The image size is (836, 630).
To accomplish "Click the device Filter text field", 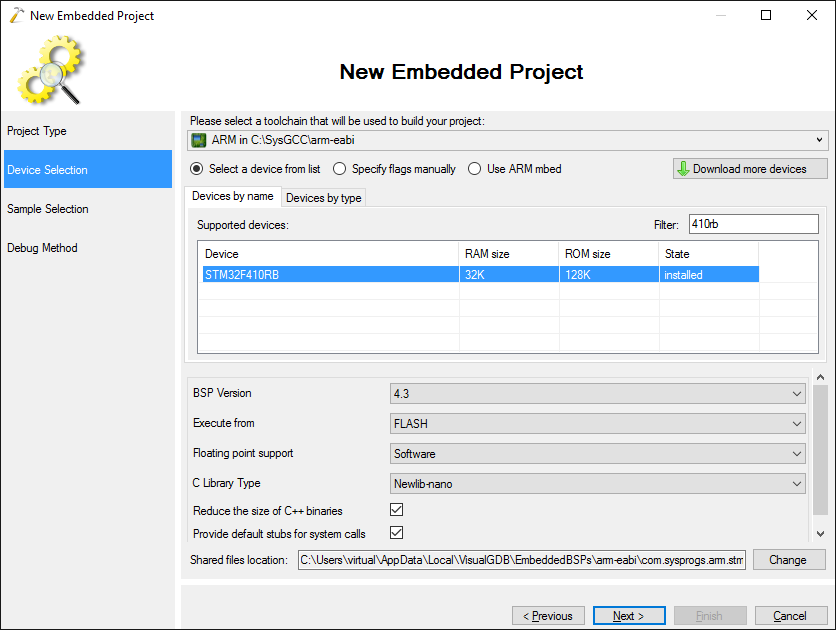I will click(754, 224).
